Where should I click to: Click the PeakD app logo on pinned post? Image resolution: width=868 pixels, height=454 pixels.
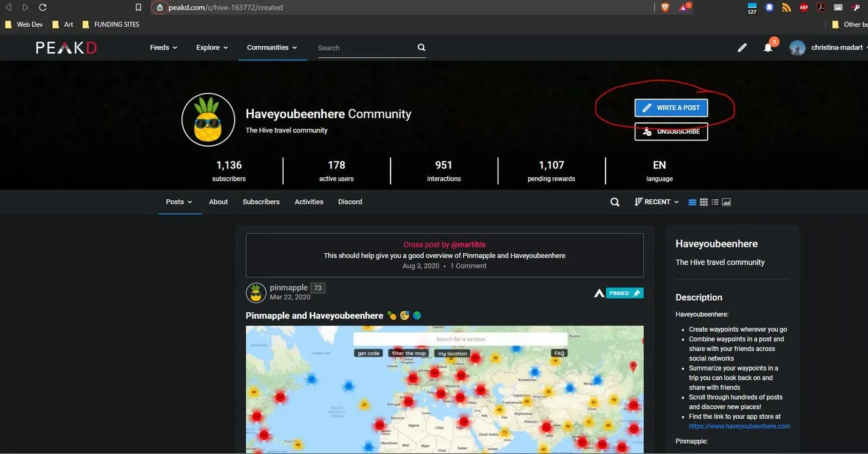coord(599,293)
